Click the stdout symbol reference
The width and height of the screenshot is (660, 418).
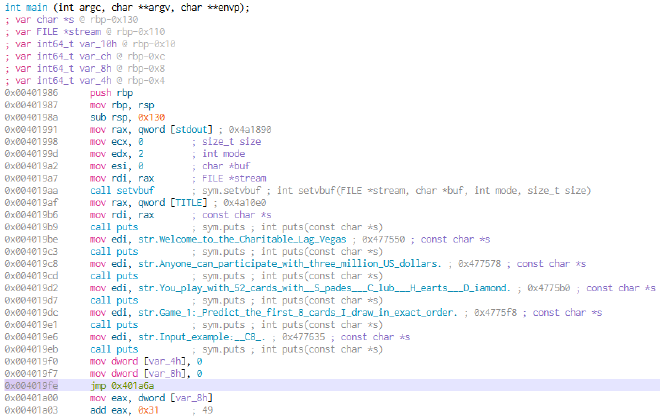click(x=192, y=129)
